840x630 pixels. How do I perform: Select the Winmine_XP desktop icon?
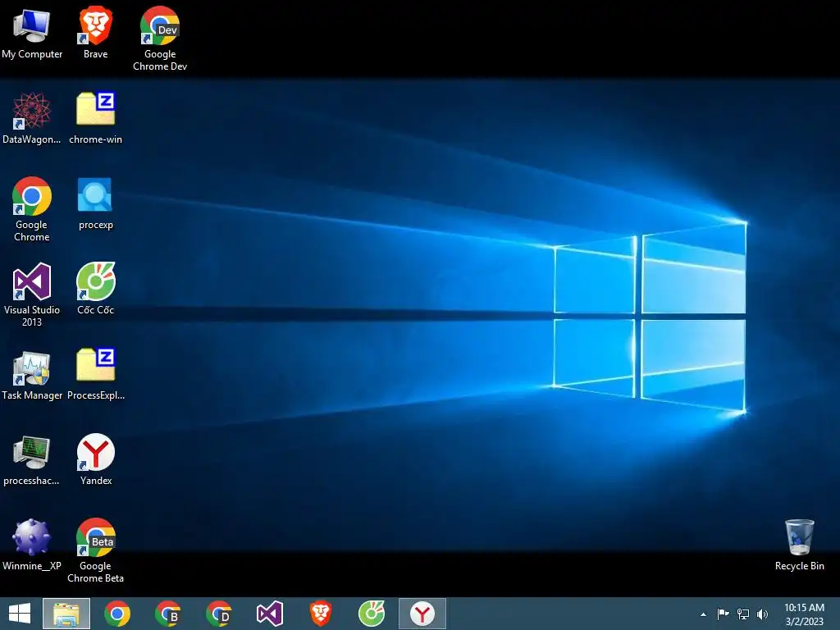coord(32,546)
